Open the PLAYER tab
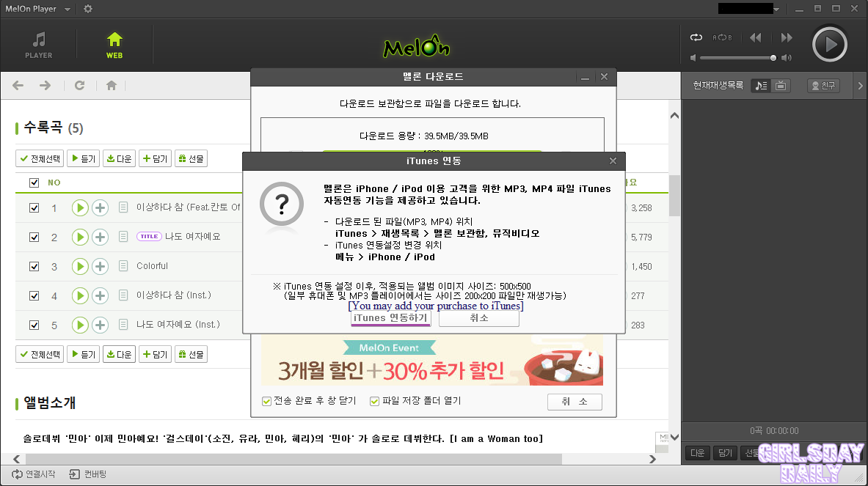The image size is (868, 486). [x=39, y=45]
